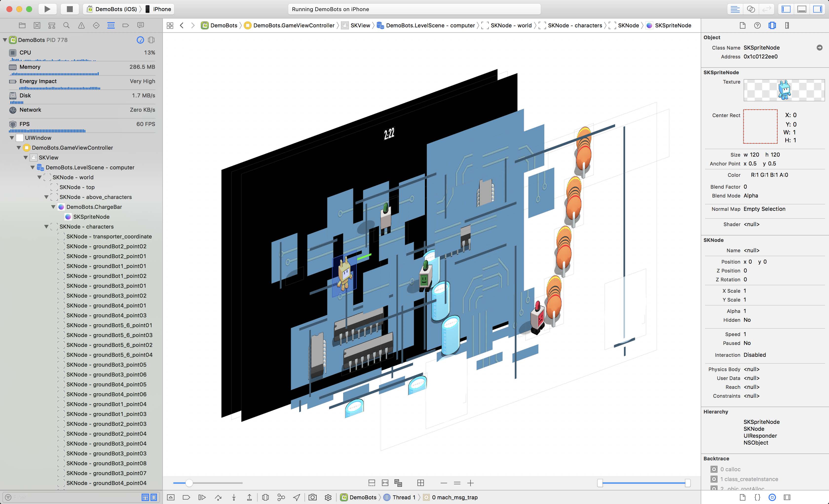This screenshot has height=504, width=829.
Task: Collapse the DemoBots.ChargeBar node
Action: 53,207
